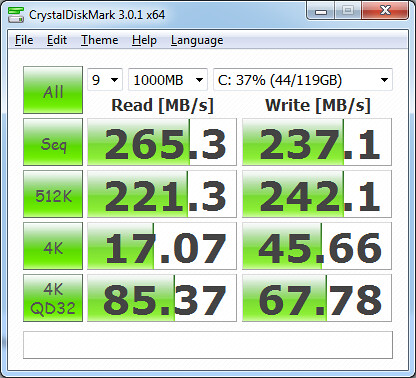Open the File menu
This screenshot has width=416, height=378.
pos(24,40)
